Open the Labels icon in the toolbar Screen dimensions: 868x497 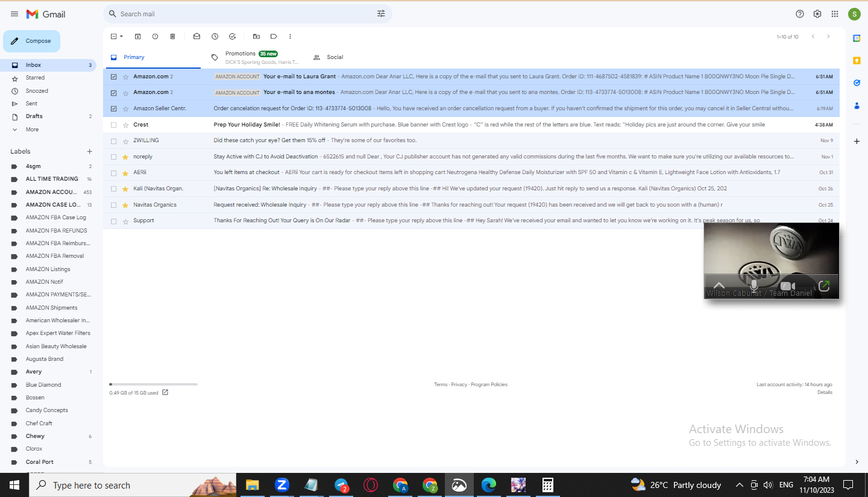click(274, 37)
